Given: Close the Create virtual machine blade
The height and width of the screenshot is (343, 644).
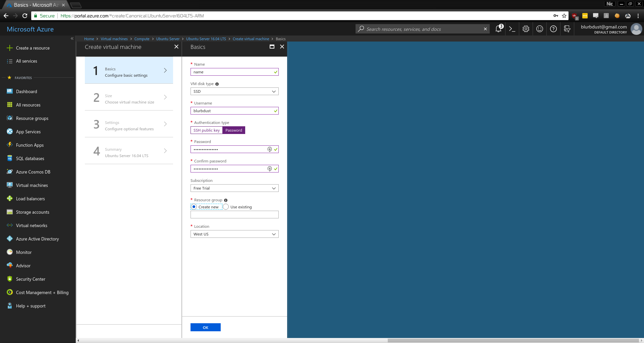Looking at the screenshot, I should pos(176,47).
